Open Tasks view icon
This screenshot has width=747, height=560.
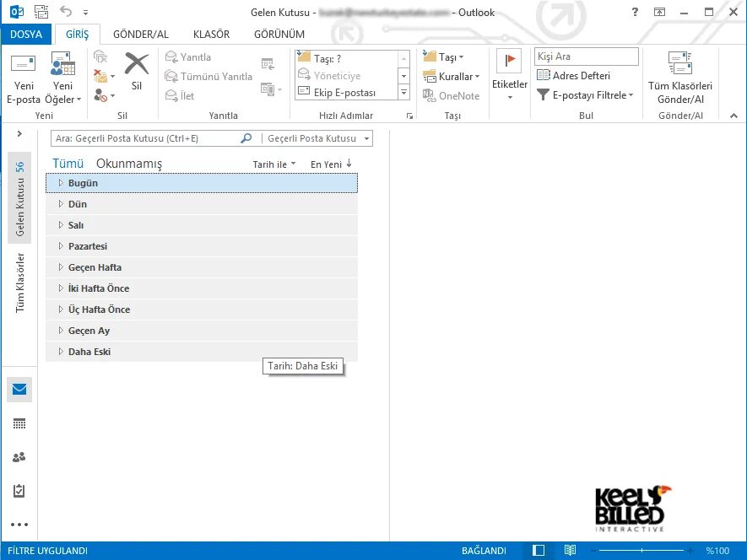(x=19, y=491)
